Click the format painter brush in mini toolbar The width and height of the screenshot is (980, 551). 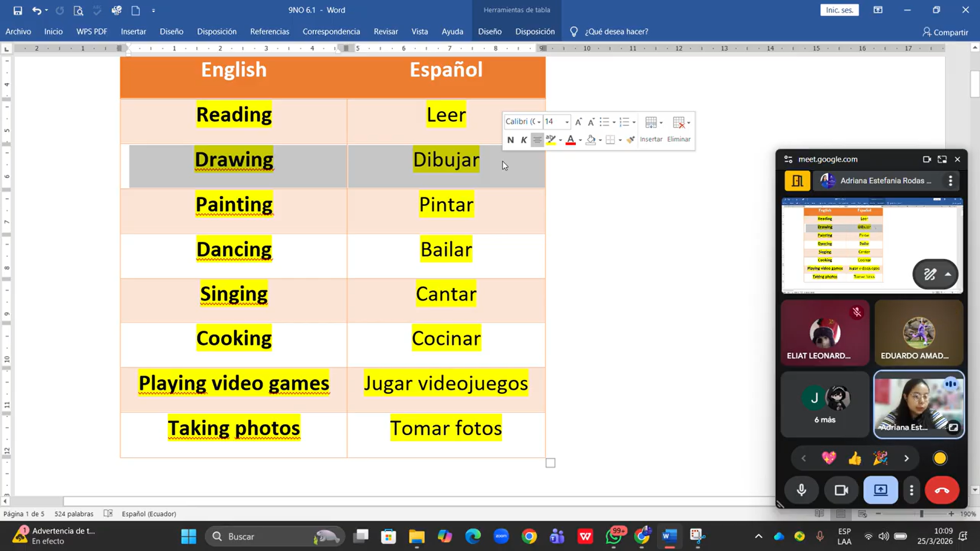[631, 139]
